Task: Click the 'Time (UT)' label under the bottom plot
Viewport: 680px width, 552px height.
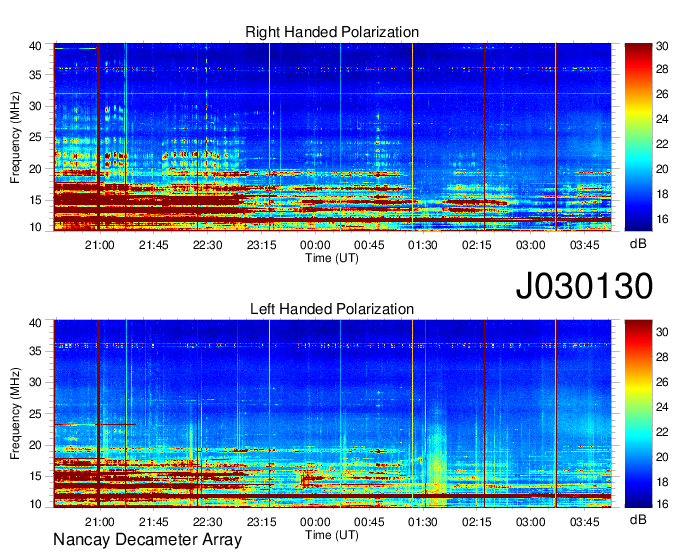Action: click(x=332, y=535)
